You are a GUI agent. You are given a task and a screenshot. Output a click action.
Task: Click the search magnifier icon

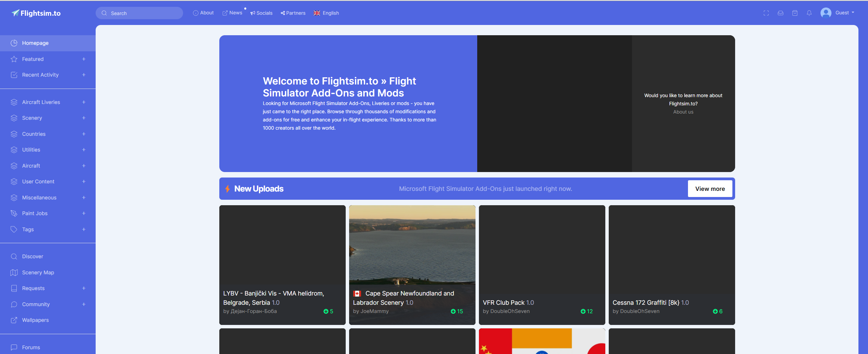pyautogui.click(x=104, y=13)
